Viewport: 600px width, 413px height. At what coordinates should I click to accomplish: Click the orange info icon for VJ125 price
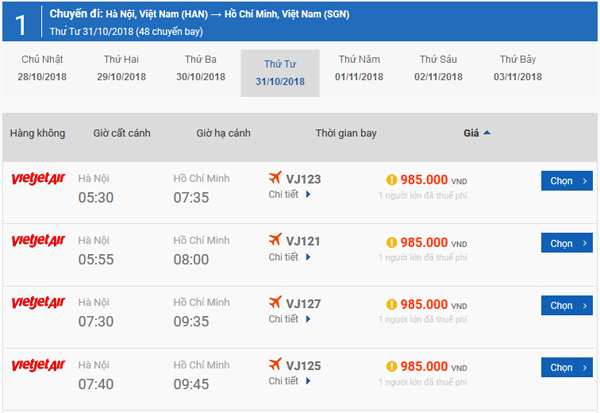tap(391, 366)
